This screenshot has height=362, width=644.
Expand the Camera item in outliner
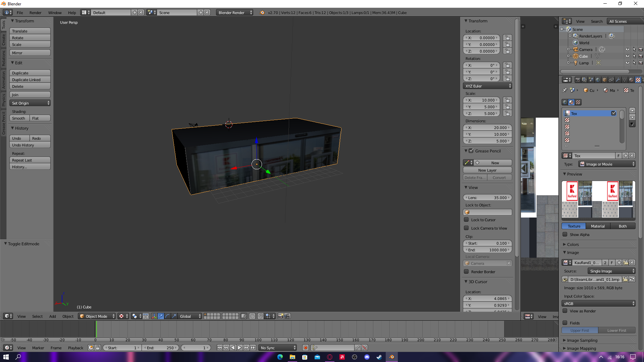[x=569, y=49]
